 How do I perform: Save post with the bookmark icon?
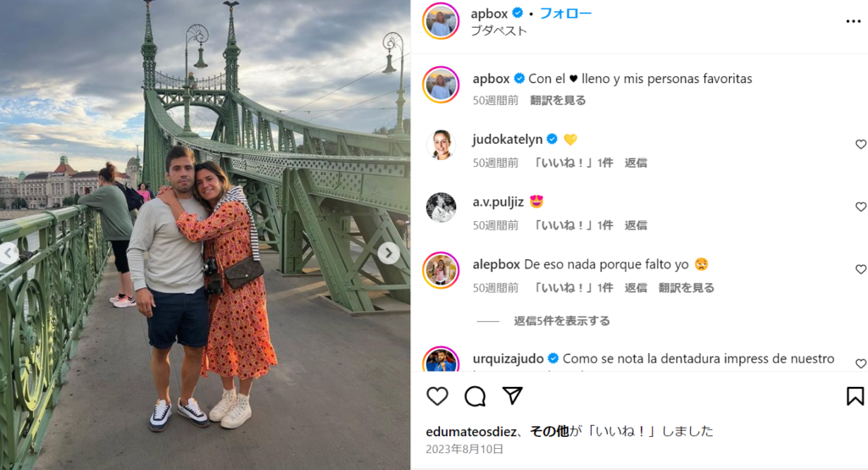click(x=854, y=396)
